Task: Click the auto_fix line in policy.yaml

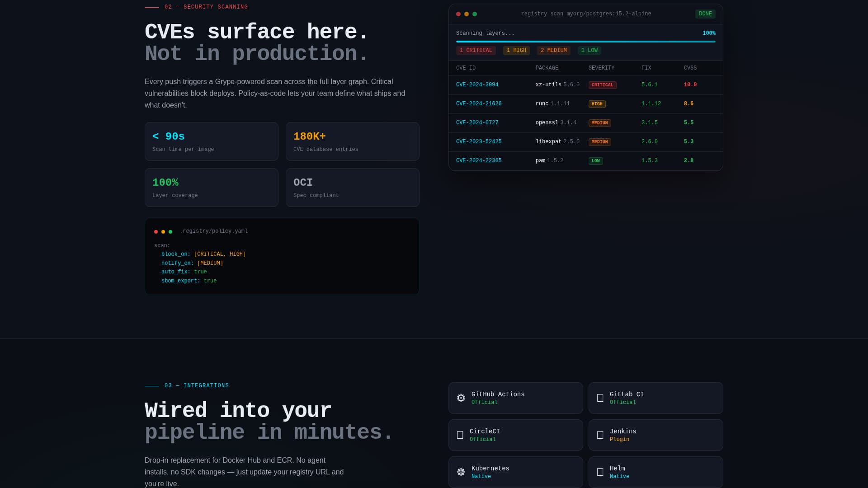Action: [x=184, y=272]
